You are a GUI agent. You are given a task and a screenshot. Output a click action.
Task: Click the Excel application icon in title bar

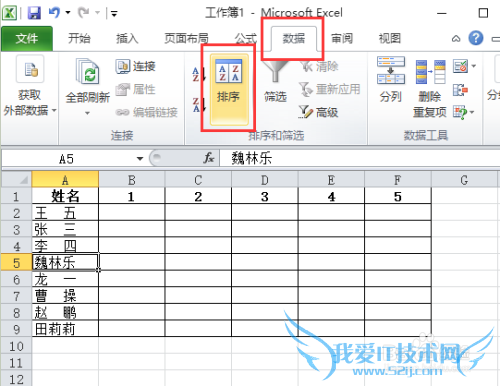10,13
